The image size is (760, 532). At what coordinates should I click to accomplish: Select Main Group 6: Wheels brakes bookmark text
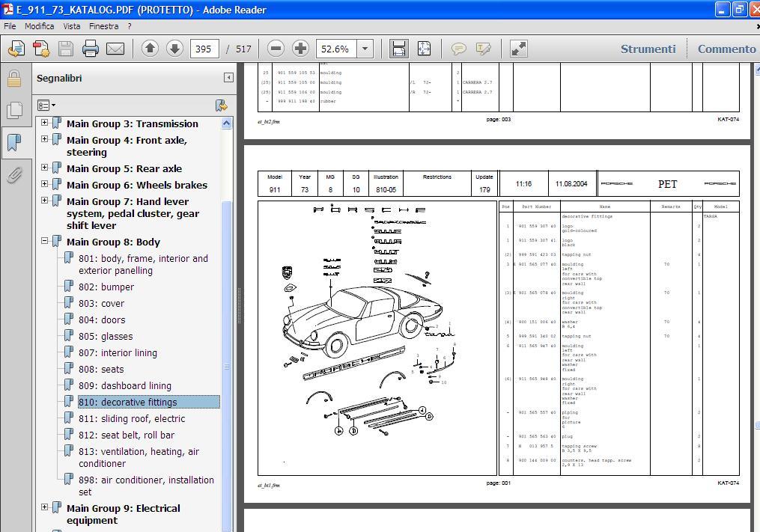click(137, 185)
